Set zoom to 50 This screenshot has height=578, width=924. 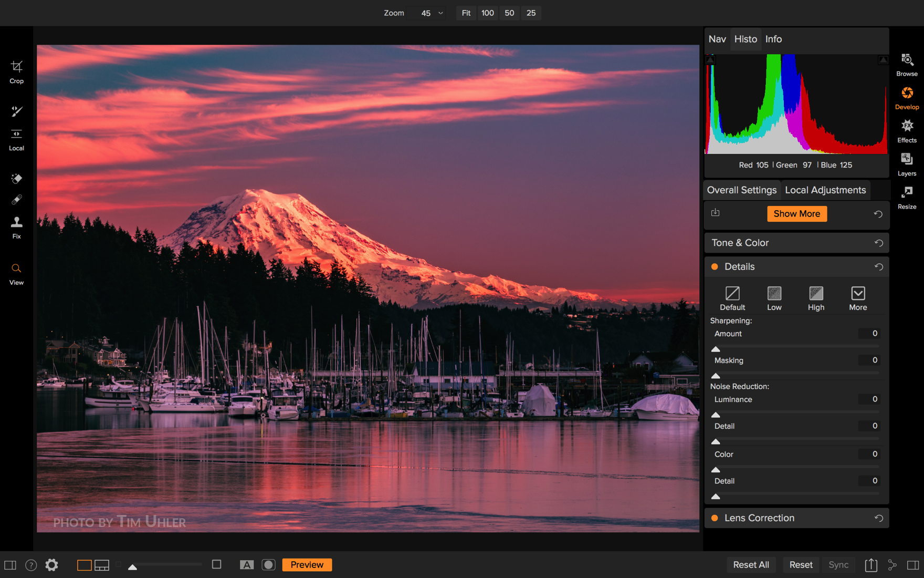(509, 13)
